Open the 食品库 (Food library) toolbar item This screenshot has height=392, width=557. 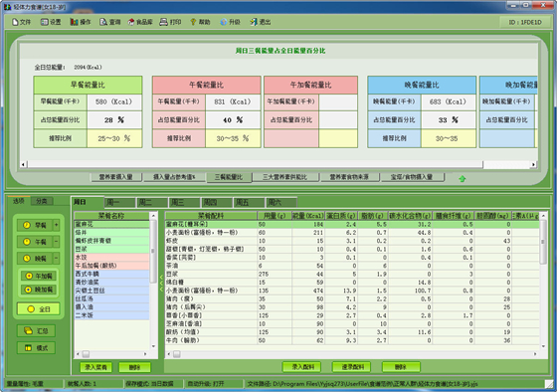[140, 22]
